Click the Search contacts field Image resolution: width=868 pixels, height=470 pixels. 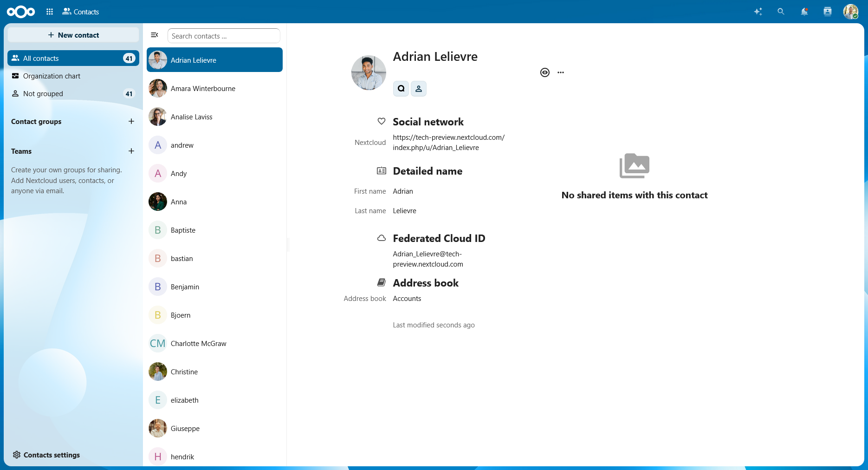point(224,36)
